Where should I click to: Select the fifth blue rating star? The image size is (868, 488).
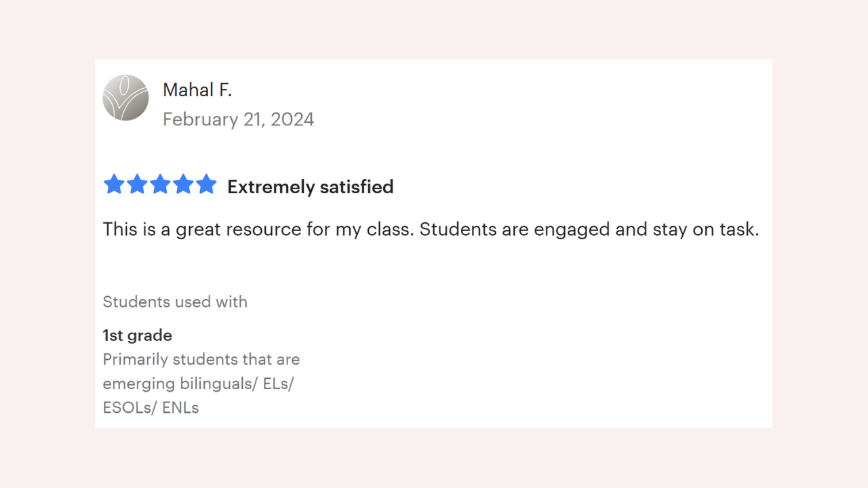206,184
